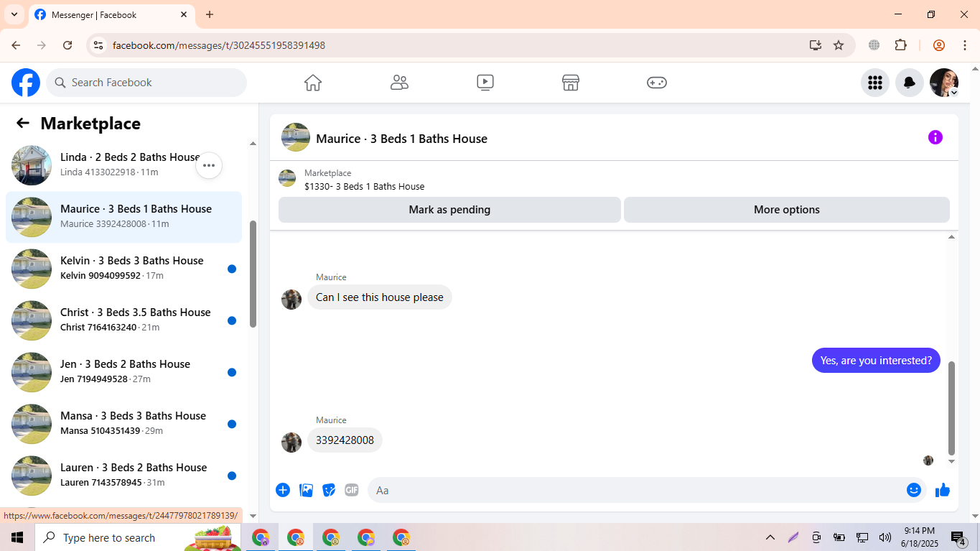Select Maurice 3 Beds 1 Baths House conversation
This screenshot has height=551, width=980.
(x=124, y=217)
